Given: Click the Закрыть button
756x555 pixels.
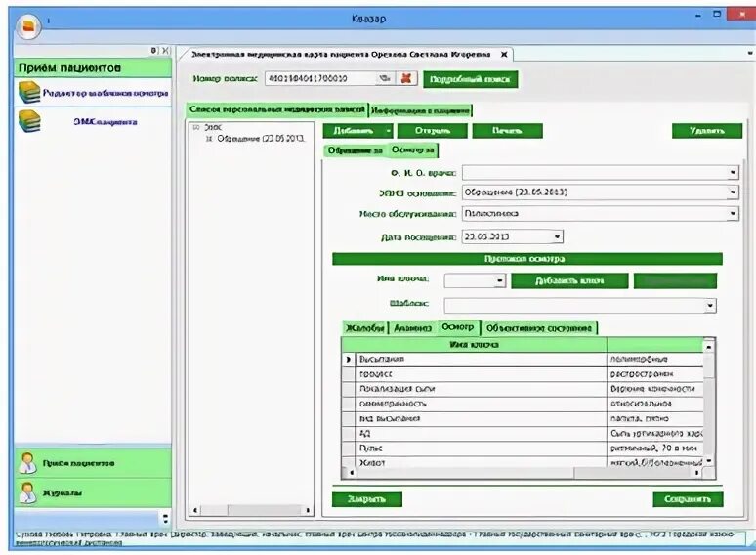Looking at the screenshot, I should point(367,499).
